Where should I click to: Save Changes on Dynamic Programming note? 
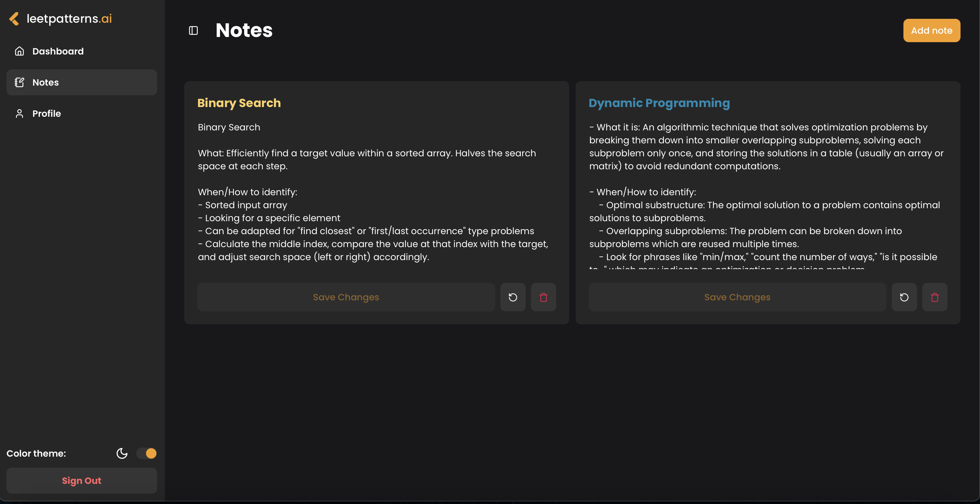737,297
